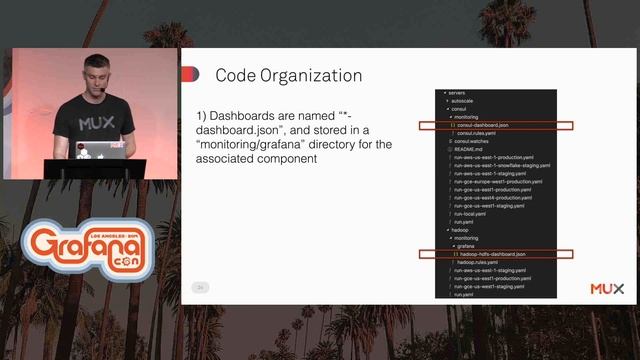Collapse the grafana folder arrow
Image resolution: width=640 pixels, height=360 pixels.
point(453,246)
